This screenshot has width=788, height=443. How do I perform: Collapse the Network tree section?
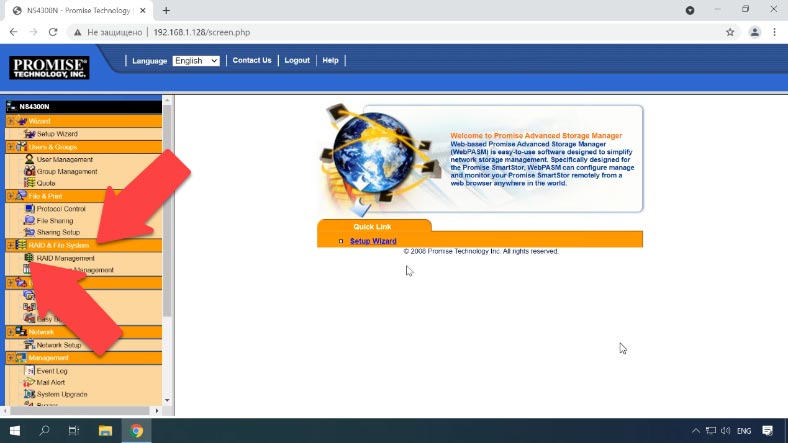pos(11,332)
